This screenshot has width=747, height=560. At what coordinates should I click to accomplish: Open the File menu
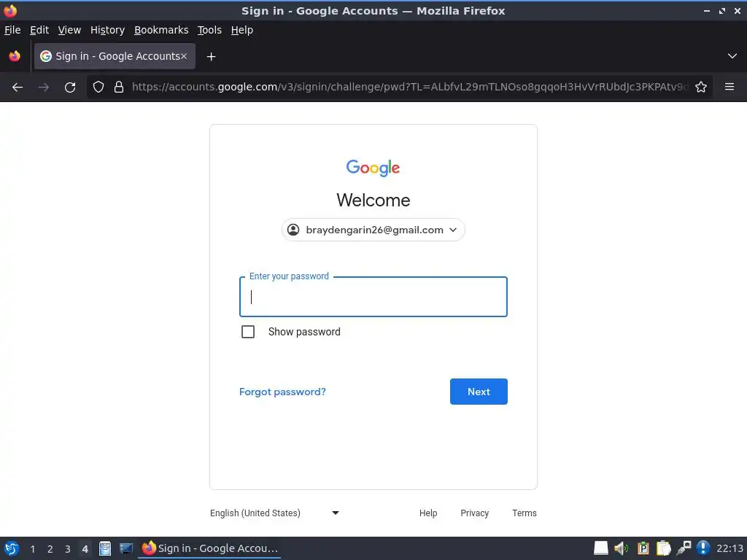(12, 30)
